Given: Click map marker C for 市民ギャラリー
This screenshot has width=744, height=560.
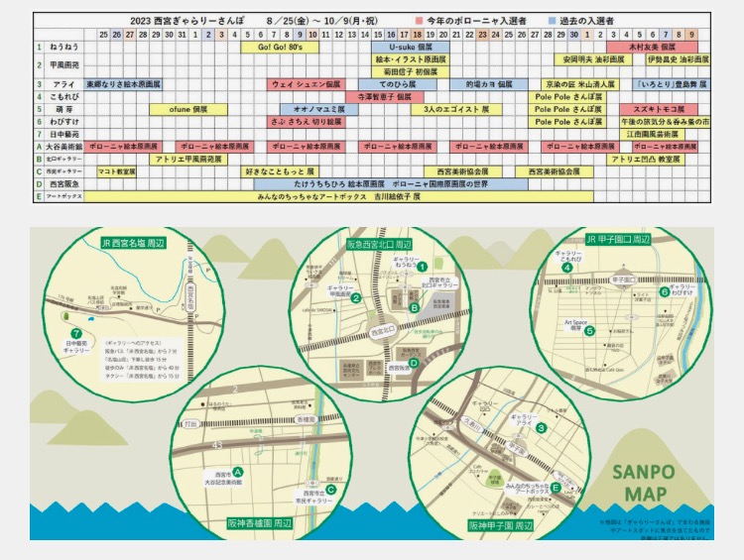Looking at the screenshot, I should (x=330, y=490).
